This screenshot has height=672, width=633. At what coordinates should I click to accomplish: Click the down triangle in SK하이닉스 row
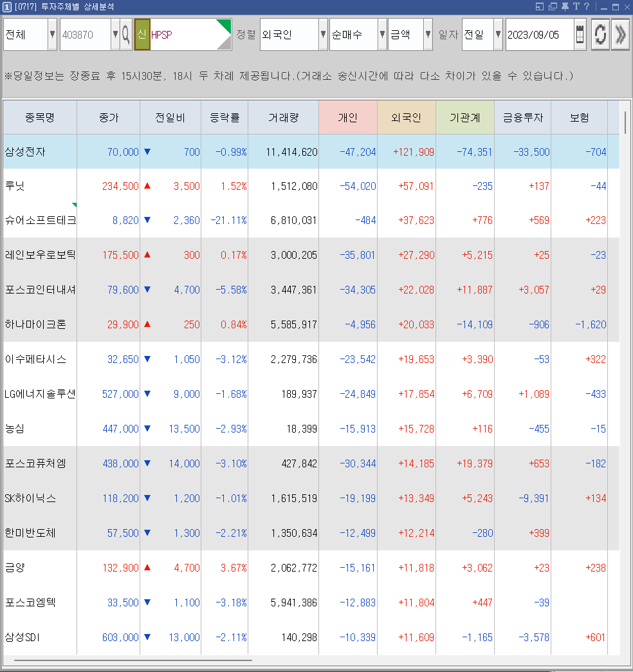(147, 498)
